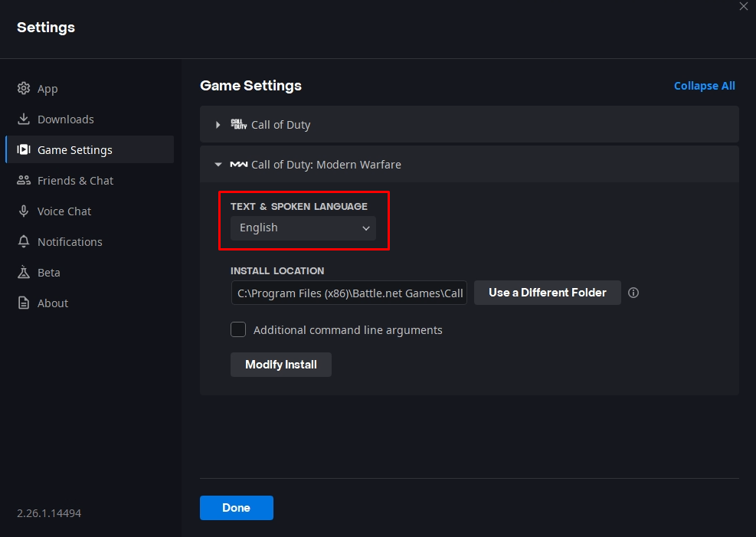The width and height of the screenshot is (756, 537).
Task: Open the Text & Spoken Language dropdown
Action: 303,228
